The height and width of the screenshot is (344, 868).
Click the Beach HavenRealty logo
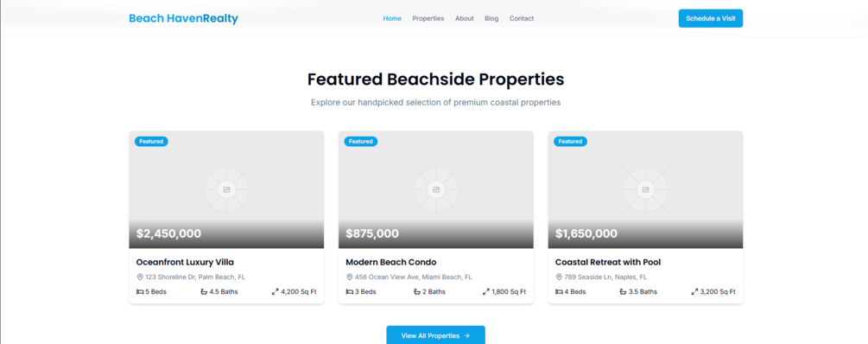click(183, 18)
